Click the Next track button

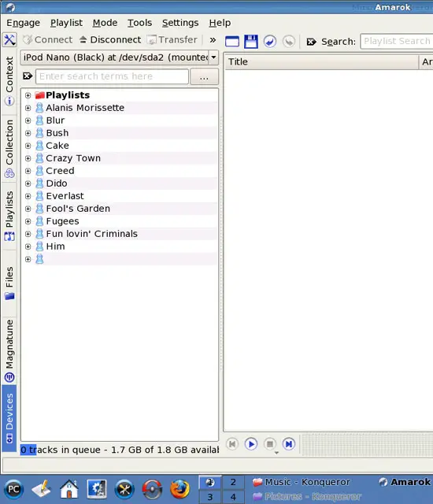[289, 444]
